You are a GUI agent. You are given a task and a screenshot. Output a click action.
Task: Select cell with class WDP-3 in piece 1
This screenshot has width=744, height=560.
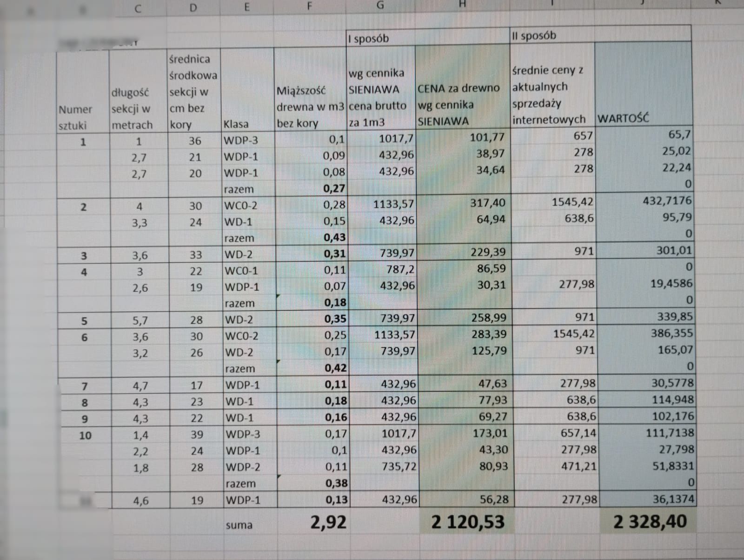pos(248,140)
